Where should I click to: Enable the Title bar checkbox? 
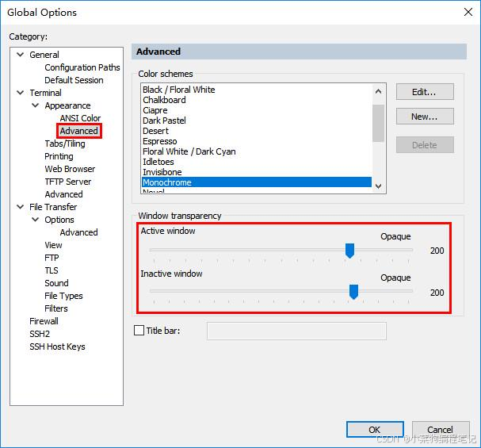coord(139,331)
